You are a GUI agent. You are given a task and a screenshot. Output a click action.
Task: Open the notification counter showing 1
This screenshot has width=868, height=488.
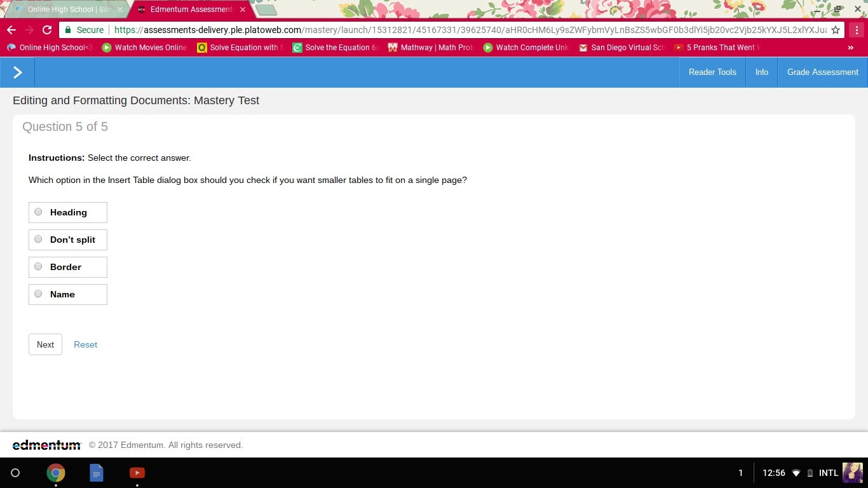740,473
